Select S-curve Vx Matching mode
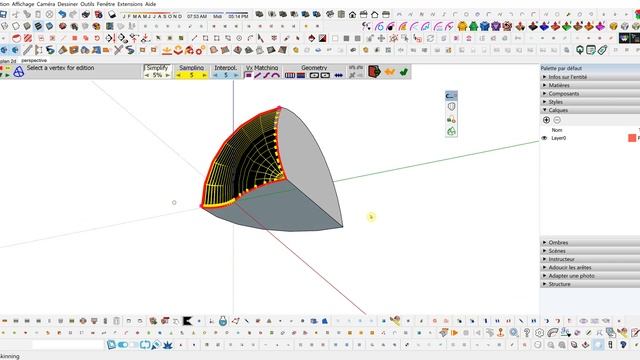640x360 pixels. [267, 76]
